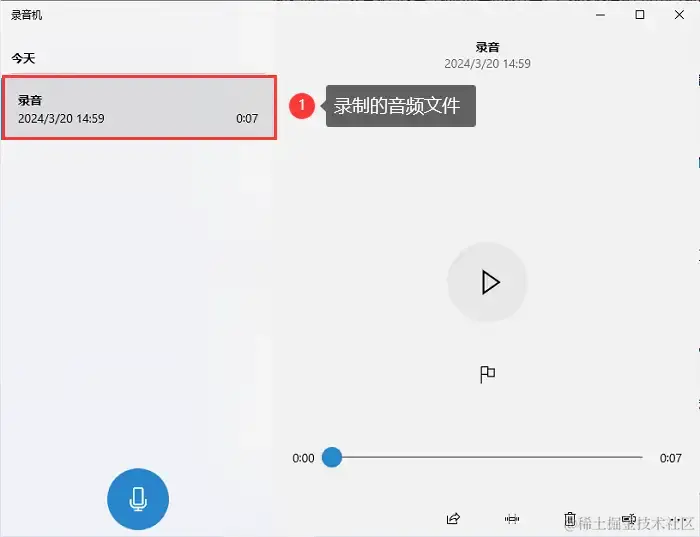Click the 录音 title above the player

[x=488, y=47]
